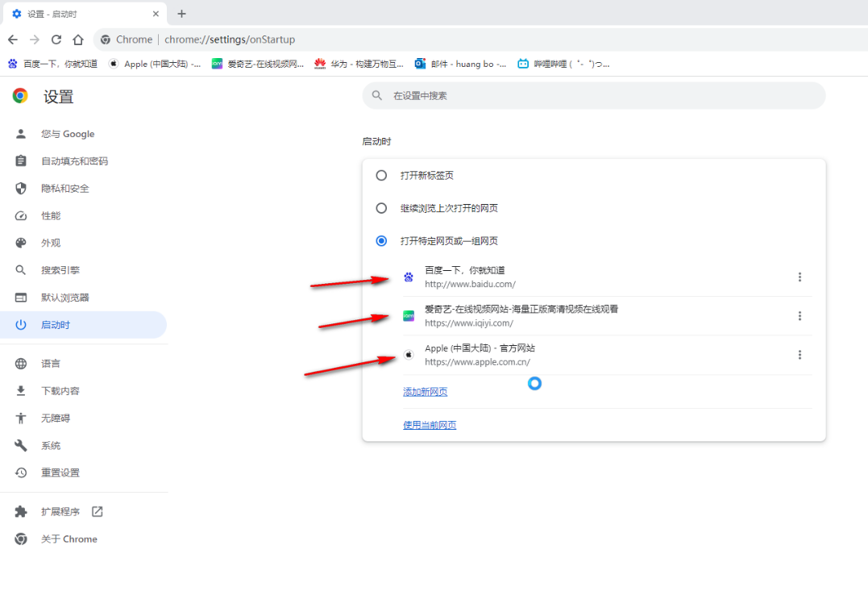The width and height of the screenshot is (868, 608).
Task: Select 继续浏览上次打开的网页 radio option
Action: click(381, 208)
